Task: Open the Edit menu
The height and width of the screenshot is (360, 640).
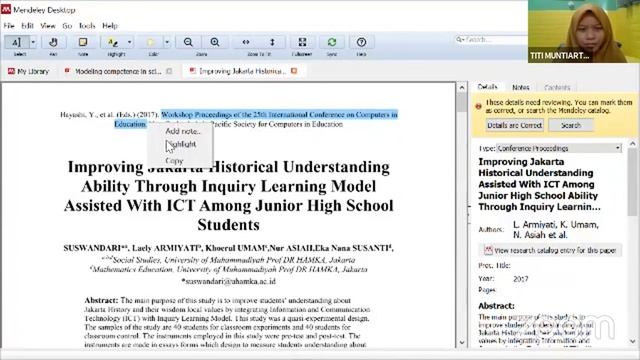Action: [27, 26]
